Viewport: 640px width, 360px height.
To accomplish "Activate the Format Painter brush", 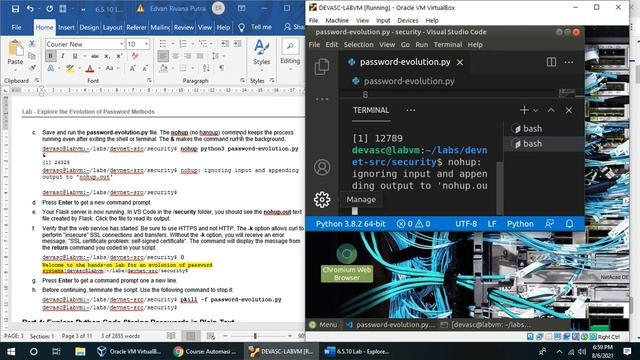I will tap(32, 68).
